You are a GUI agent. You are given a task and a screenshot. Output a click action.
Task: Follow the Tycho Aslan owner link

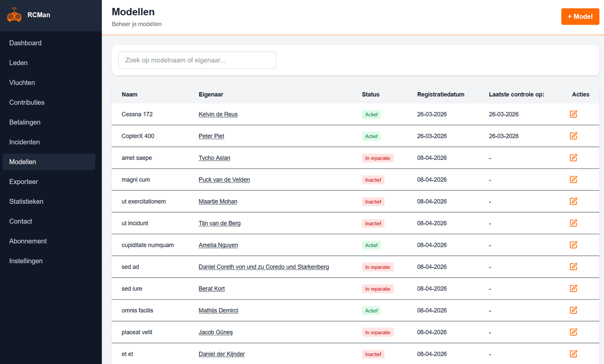coord(214,158)
